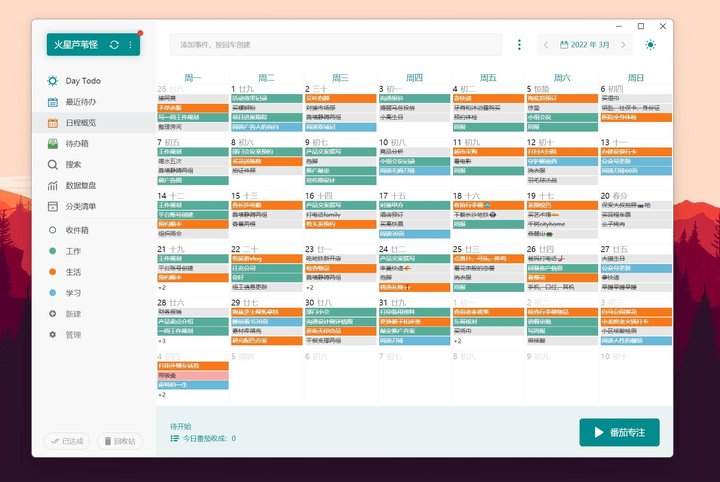Select the blue 学习 category
This screenshot has width=720, height=482.
pyautogui.click(x=94, y=293)
